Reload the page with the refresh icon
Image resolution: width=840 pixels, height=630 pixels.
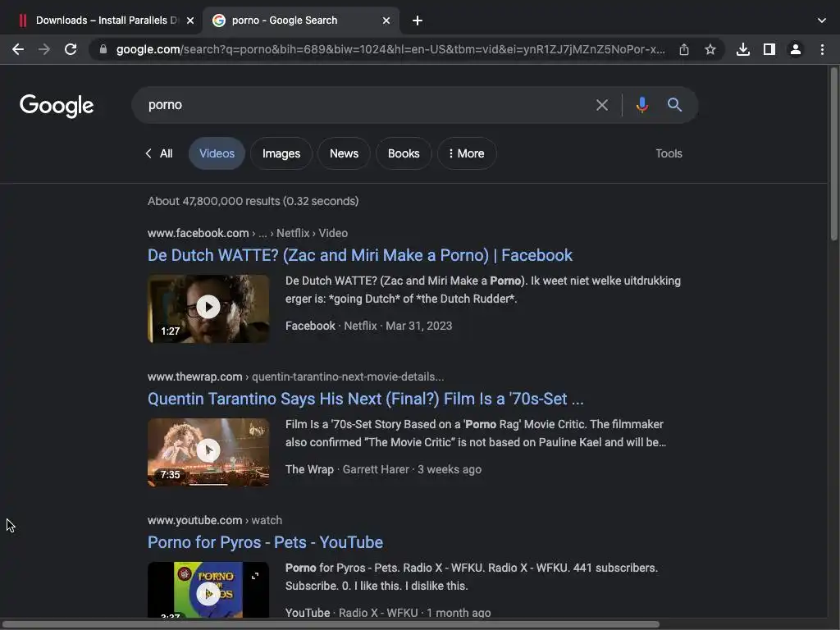click(x=71, y=49)
